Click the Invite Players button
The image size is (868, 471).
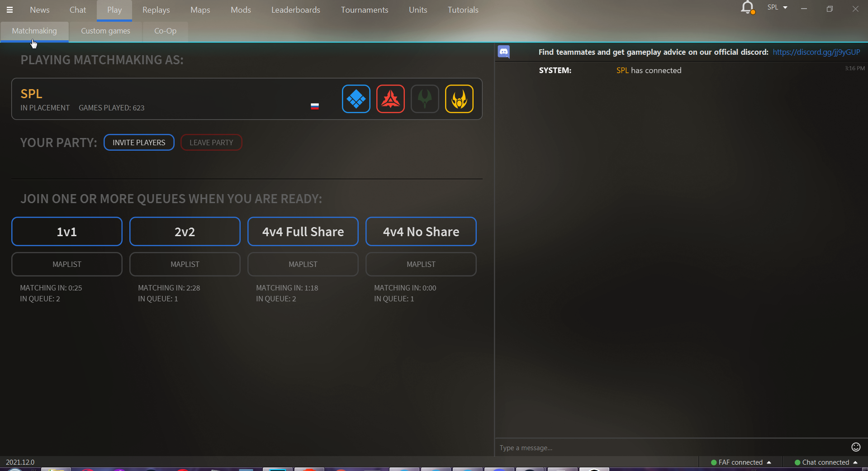pos(139,143)
